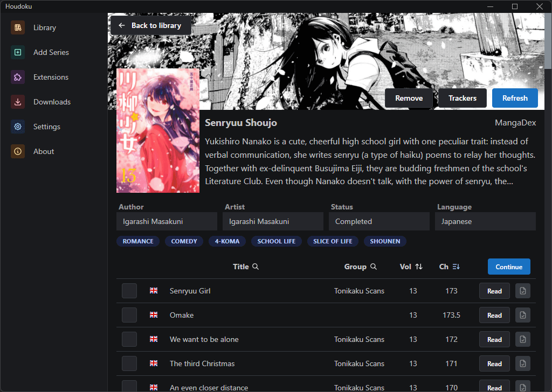
Task: Tick the checkbox for Senryuu Girl chapter
Action: (129, 291)
